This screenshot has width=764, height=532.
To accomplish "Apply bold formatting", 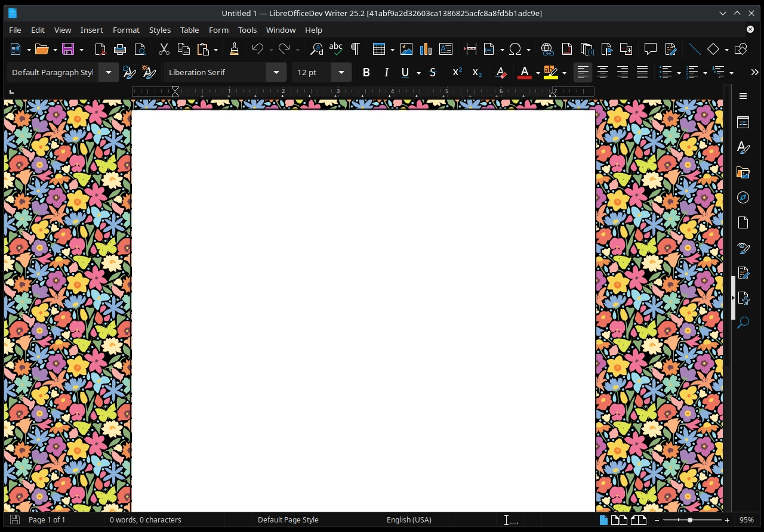I will point(366,72).
